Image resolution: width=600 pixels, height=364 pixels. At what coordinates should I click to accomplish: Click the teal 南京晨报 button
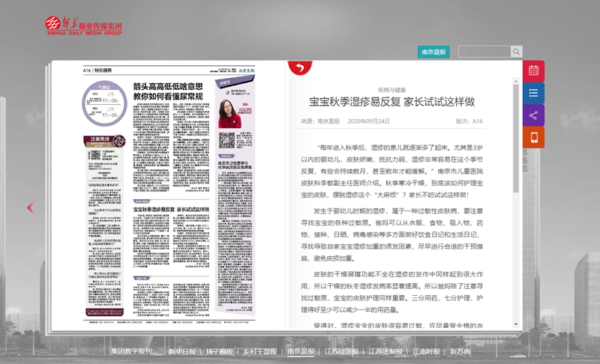point(433,52)
